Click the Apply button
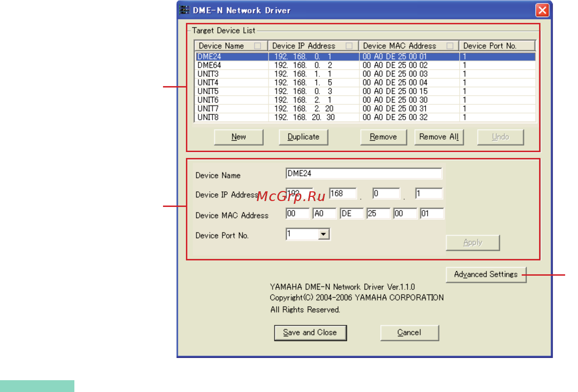This screenshot has height=392, width=578. 473,243
